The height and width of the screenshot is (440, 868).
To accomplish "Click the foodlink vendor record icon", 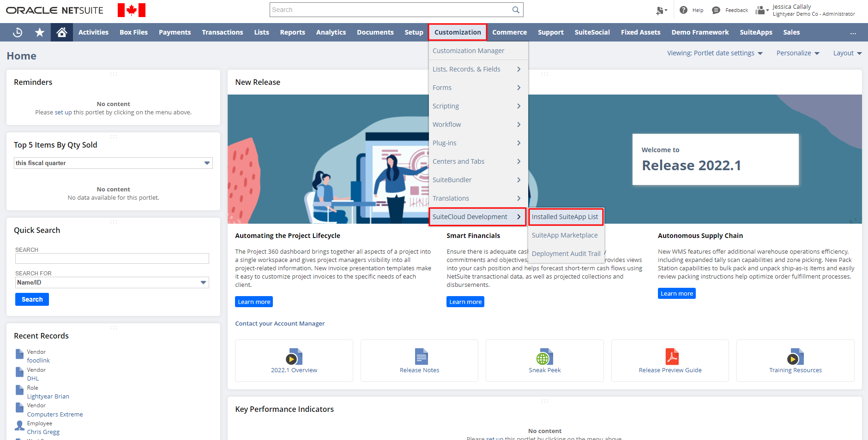I will (19, 354).
